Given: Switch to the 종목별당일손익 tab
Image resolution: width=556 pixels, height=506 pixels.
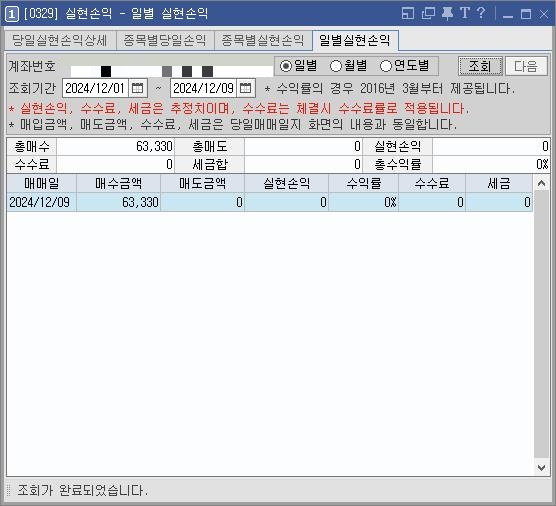Looking at the screenshot, I should (165, 40).
